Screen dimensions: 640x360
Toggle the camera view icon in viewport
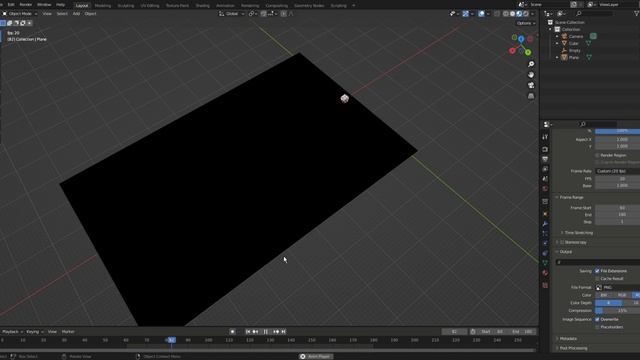click(x=531, y=85)
